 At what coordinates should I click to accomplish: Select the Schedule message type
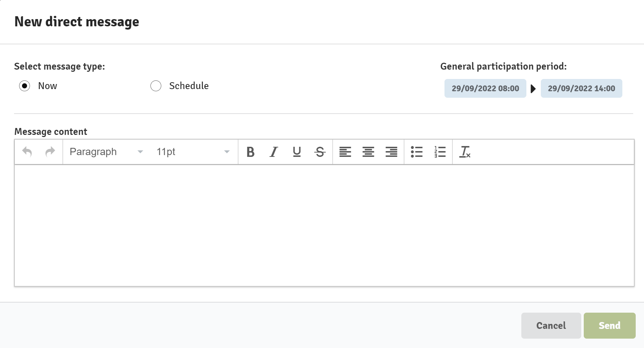(x=156, y=86)
